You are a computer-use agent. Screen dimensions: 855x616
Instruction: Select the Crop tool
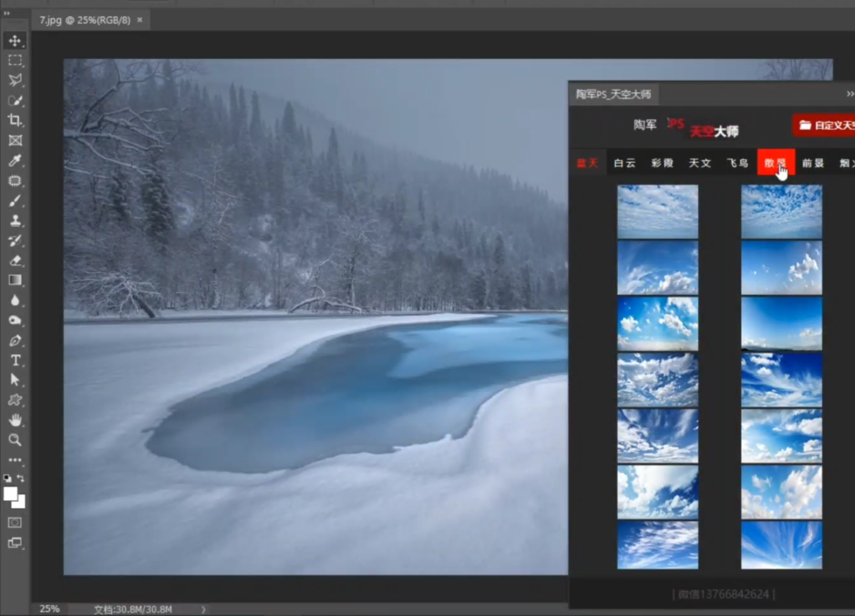[15, 120]
